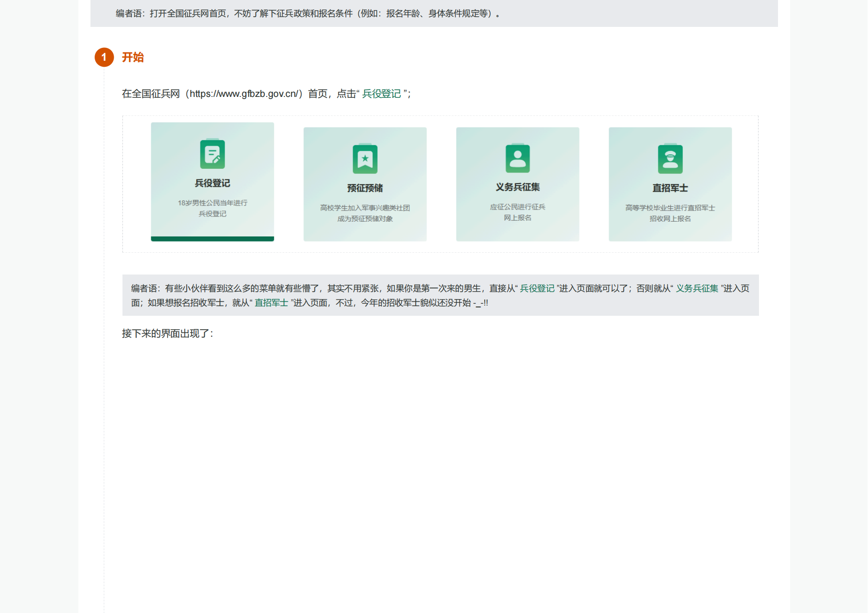
Task: Click the 应征公民进行征兵 description text
Action: point(517,207)
